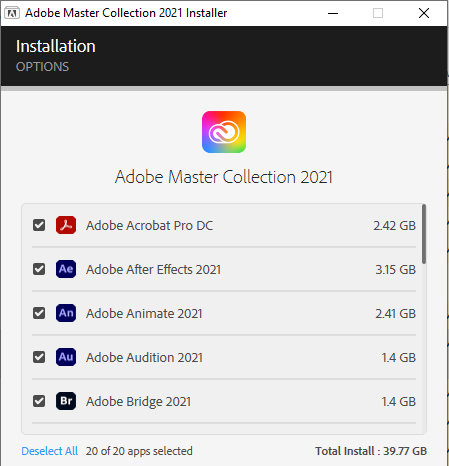Select the Adobe Bridge 2021 label

click(138, 401)
